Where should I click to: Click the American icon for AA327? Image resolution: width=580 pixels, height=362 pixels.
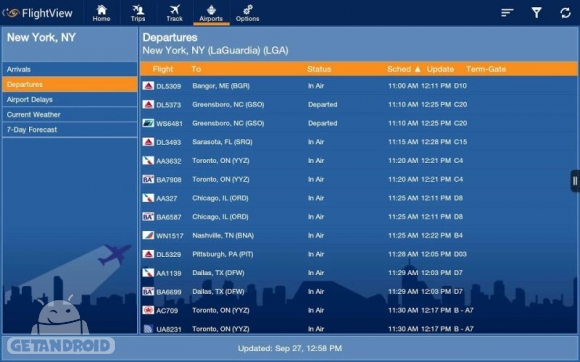click(x=148, y=198)
